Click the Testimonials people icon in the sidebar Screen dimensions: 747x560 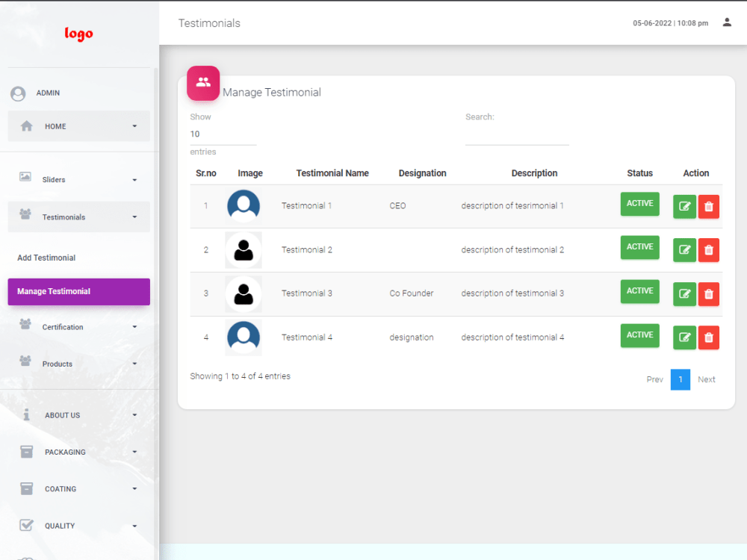pyautogui.click(x=25, y=214)
